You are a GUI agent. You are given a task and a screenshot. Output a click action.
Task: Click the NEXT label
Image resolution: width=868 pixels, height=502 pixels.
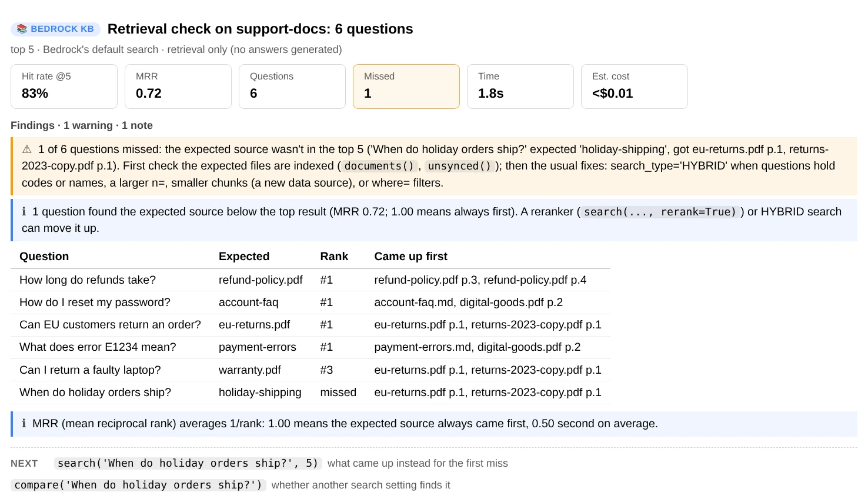point(24,464)
